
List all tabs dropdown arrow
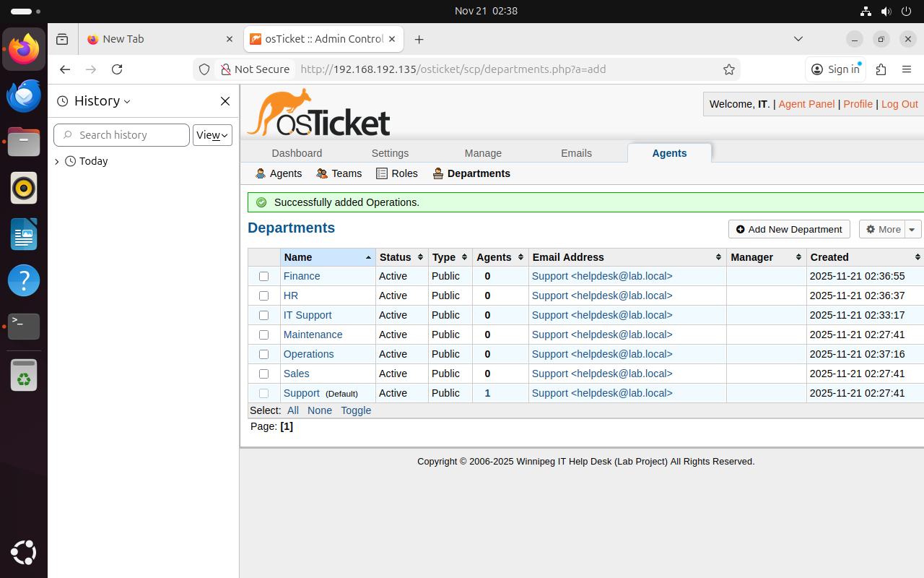coord(798,39)
